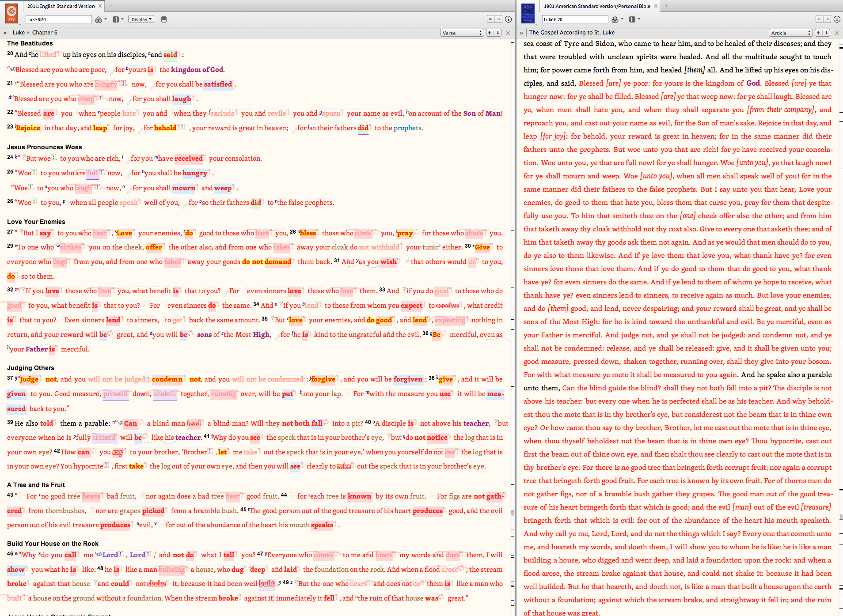
Task: Click highlighted word 'forgiven' in verse 37
Action: [408, 379]
